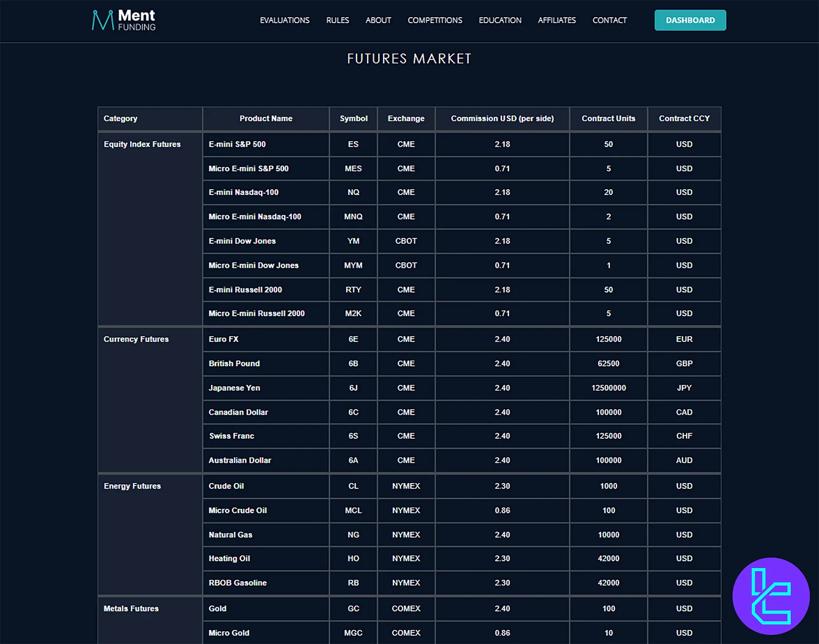Open the Education section
Viewport: 819px width, 644px height.
(x=500, y=20)
